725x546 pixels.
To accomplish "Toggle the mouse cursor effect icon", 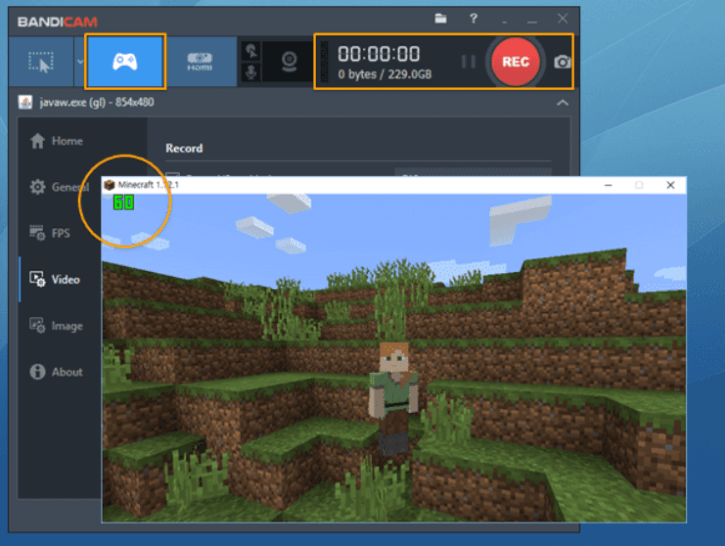I will click(x=252, y=51).
